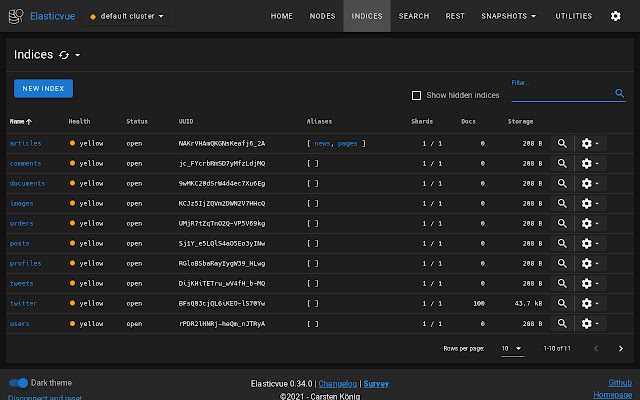The width and height of the screenshot is (640, 400).
Task: Open rows per page dropdown
Action: coord(512,348)
